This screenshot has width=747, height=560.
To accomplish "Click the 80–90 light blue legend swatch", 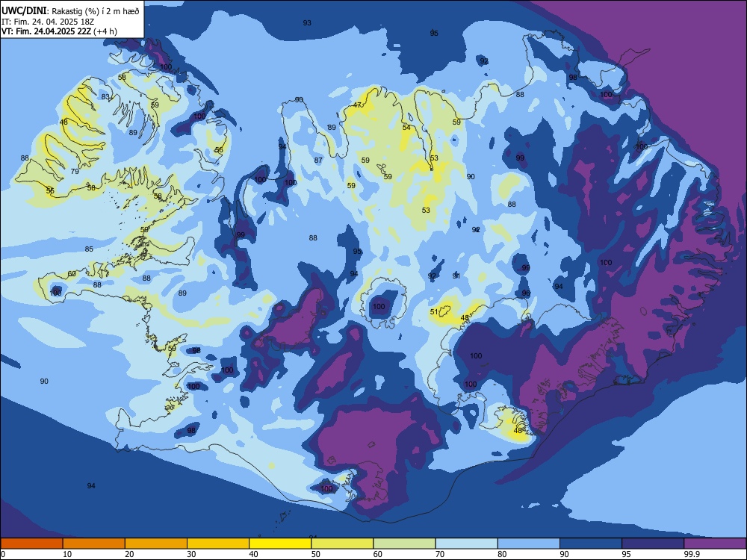I will point(529,544).
